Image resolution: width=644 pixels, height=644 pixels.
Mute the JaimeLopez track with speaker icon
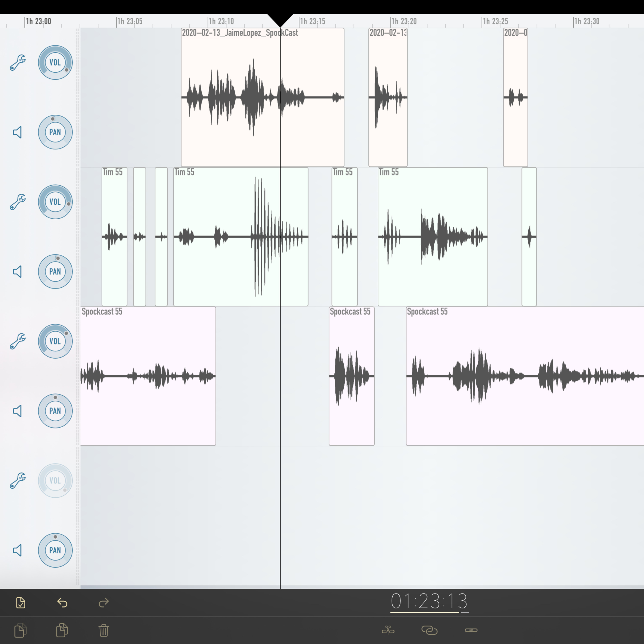click(17, 132)
